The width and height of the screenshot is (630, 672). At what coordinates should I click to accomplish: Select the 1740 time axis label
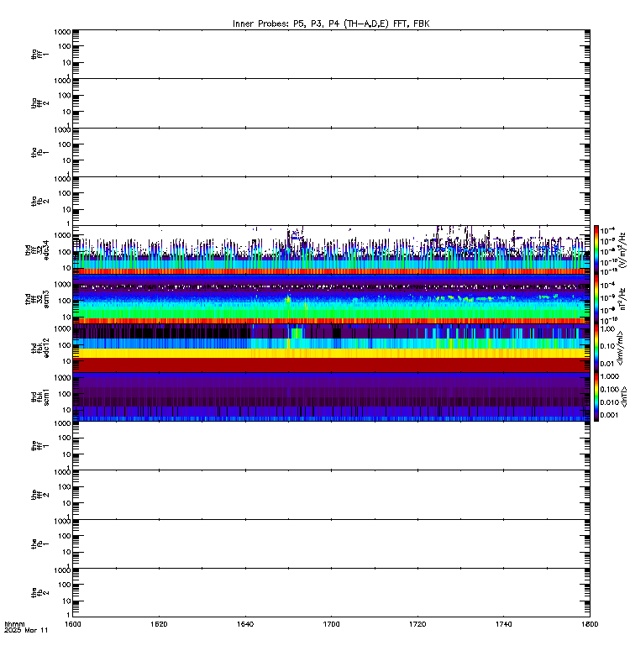503,624
